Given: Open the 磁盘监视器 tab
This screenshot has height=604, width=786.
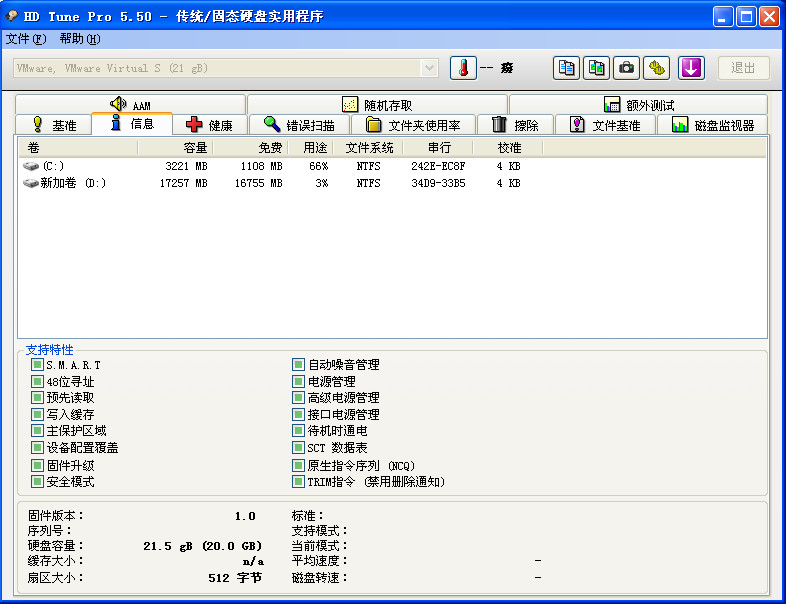Looking at the screenshot, I should 712,124.
